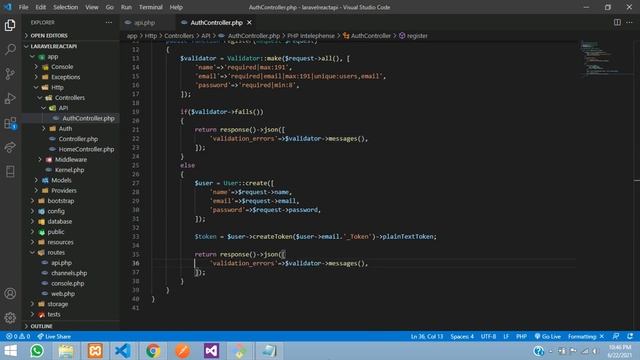The image size is (640, 360).
Task: Open the Help menu
Action: (176, 7)
